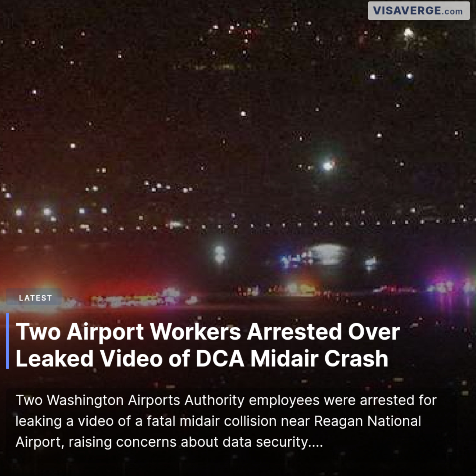Open the Washington Airports Authority summary text
The height and width of the screenshot is (476, 476).
226,421
